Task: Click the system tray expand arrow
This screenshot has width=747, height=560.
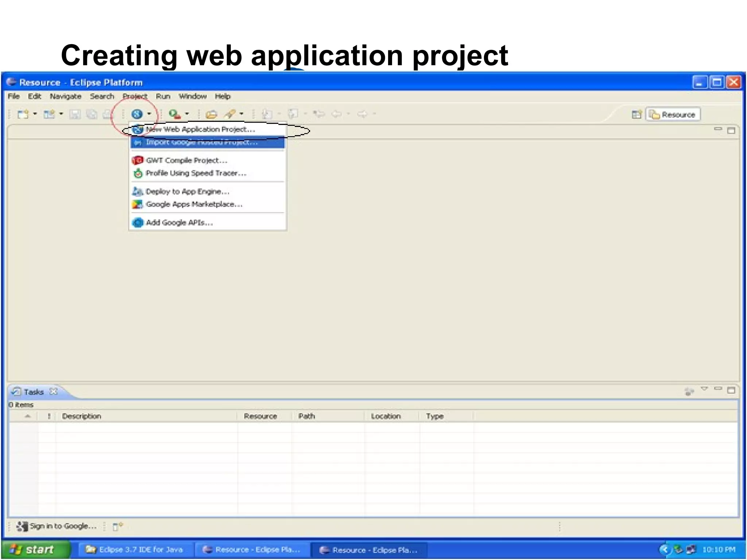Action: point(665,549)
